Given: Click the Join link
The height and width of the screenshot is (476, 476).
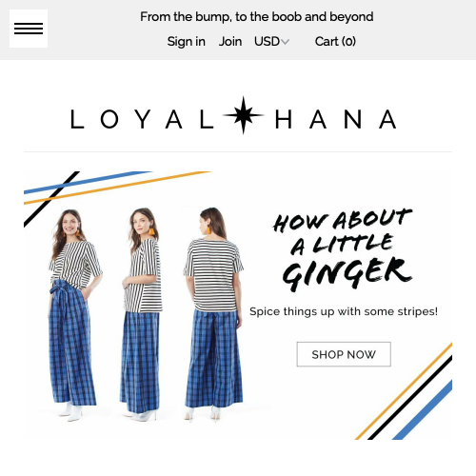Looking at the screenshot, I should (x=230, y=42).
